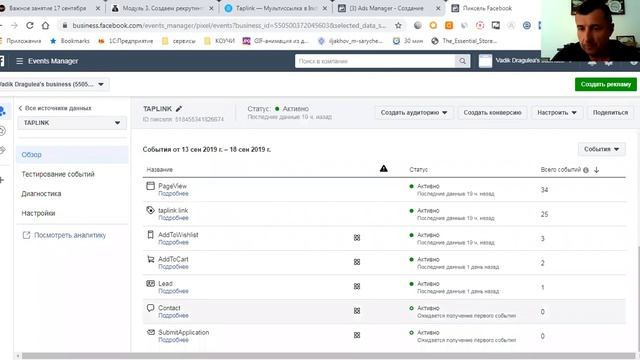This screenshot has height=360, width=640.
Task: Click the grid icon in Contact row
Action: click(357, 311)
